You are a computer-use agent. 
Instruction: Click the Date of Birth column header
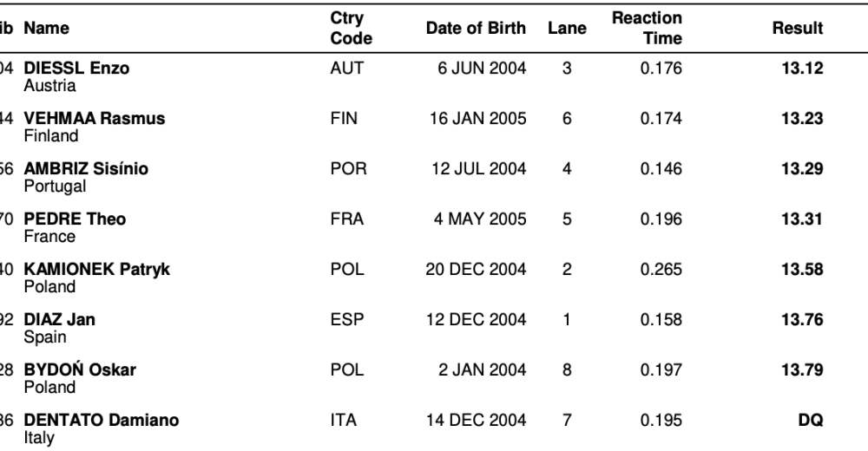pyautogui.click(x=476, y=29)
